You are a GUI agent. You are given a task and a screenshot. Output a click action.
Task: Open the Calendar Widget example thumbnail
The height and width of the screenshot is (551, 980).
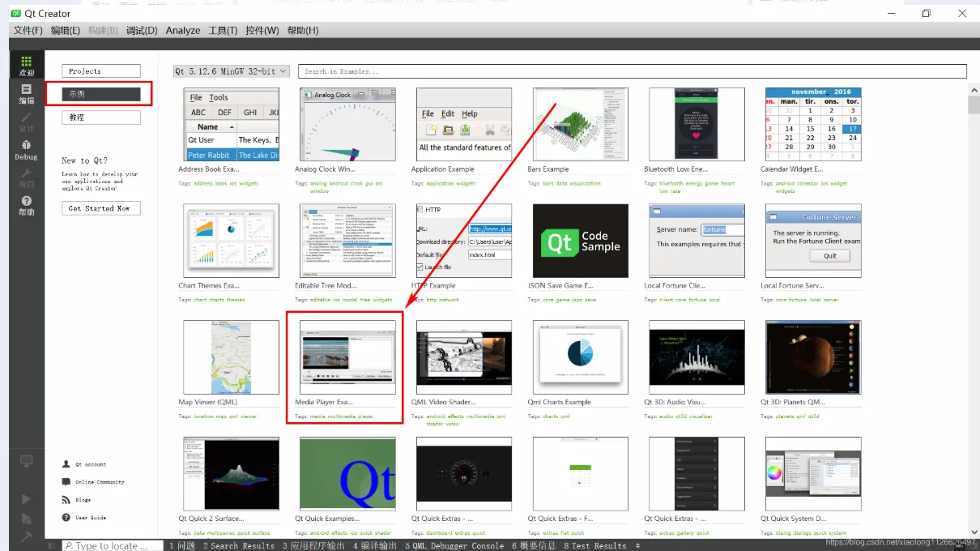(x=813, y=124)
